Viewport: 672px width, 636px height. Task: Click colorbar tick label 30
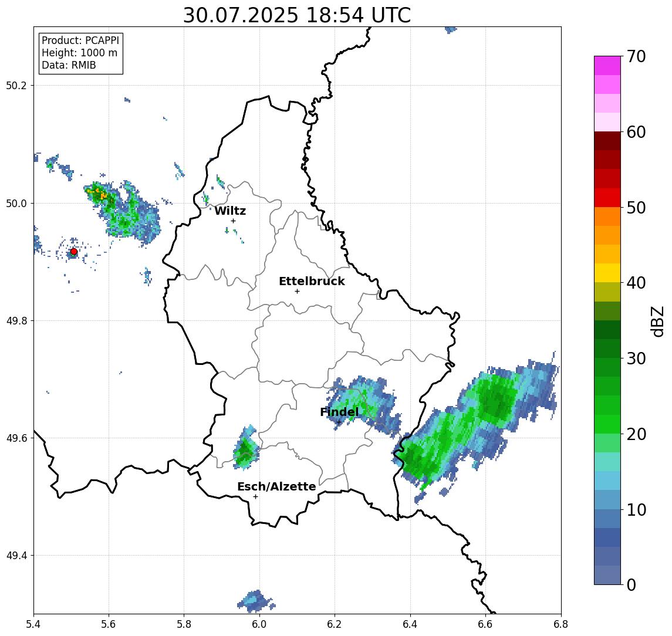point(636,358)
